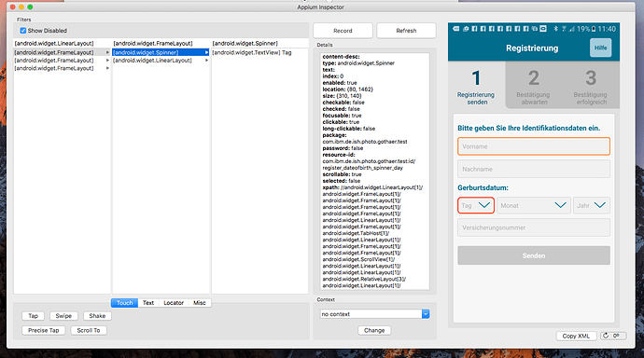
Task: Switch to the Locator tab
Action: click(174, 303)
